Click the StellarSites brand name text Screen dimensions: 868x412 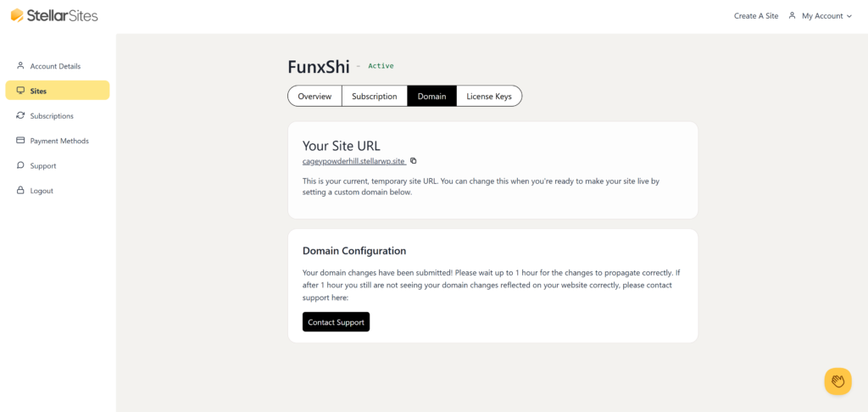point(63,15)
